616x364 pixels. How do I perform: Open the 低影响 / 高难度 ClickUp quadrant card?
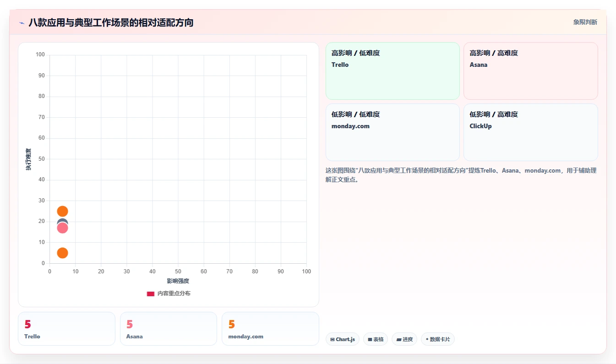pos(531,132)
